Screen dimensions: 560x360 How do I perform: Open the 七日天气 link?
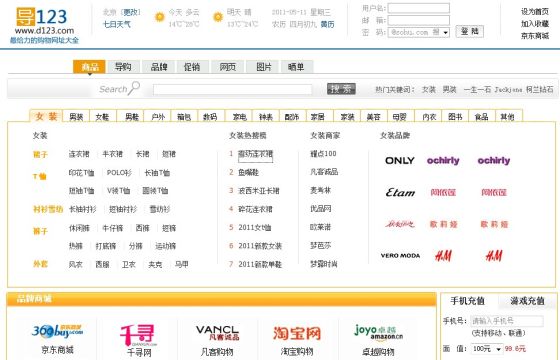pyautogui.click(x=117, y=25)
